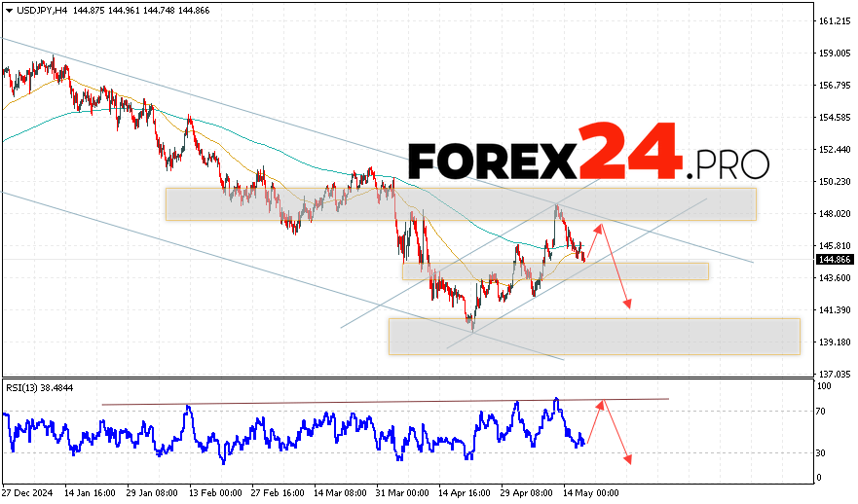Click the 150.230 price axis label

[x=835, y=181]
